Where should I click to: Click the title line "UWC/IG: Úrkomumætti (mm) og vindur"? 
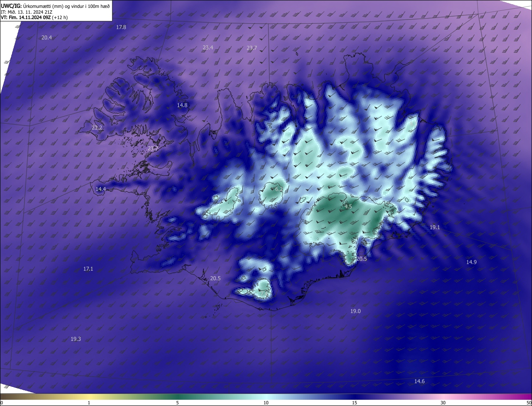(55, 6)
